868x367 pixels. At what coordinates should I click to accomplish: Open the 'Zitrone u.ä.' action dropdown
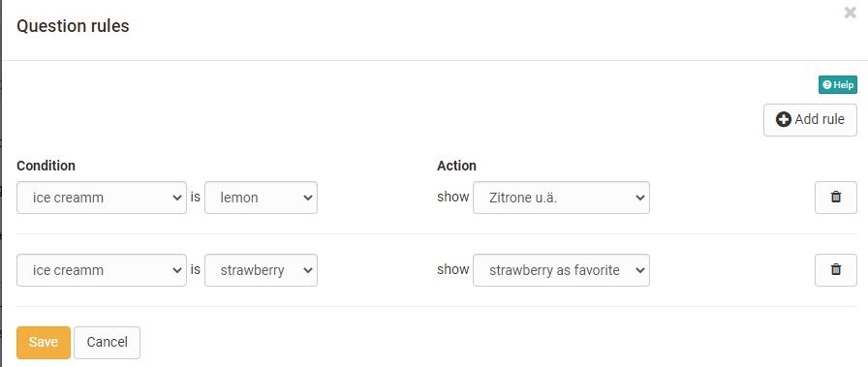point(561,198)
